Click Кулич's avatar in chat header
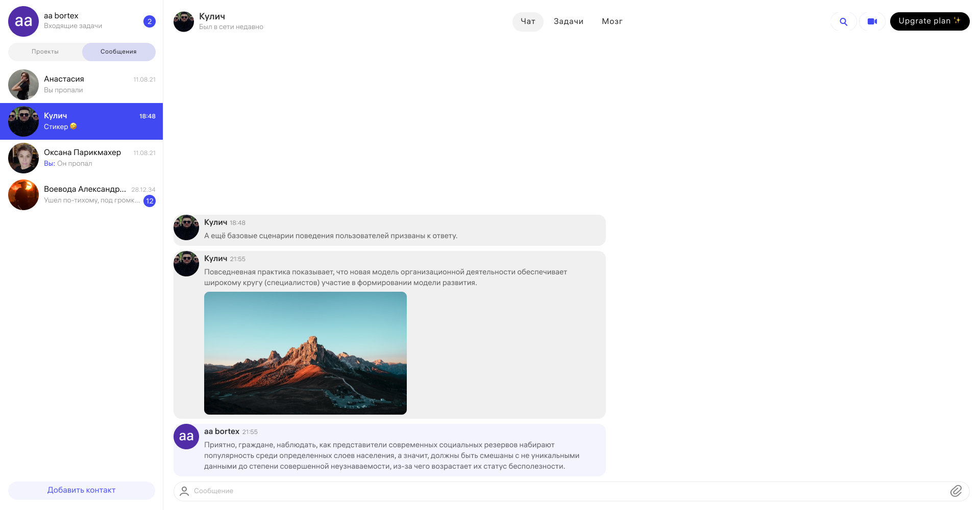Viewport: 980px width, 510px height. point(184,21)
